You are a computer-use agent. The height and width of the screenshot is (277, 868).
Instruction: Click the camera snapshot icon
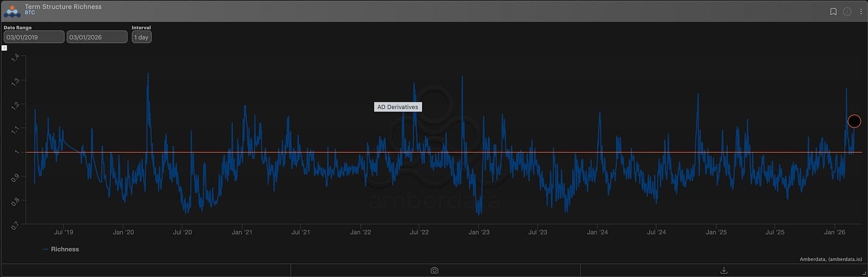click(x=435, y=270)
